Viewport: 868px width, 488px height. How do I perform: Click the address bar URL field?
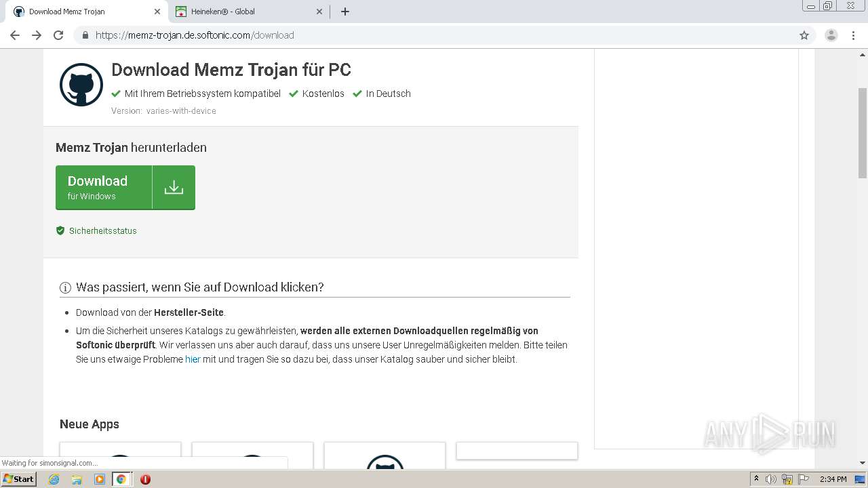(434, 35)
